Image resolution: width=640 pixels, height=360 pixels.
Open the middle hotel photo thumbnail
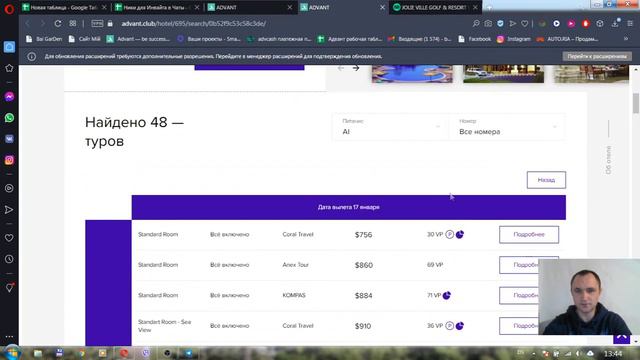click(504, 74)
